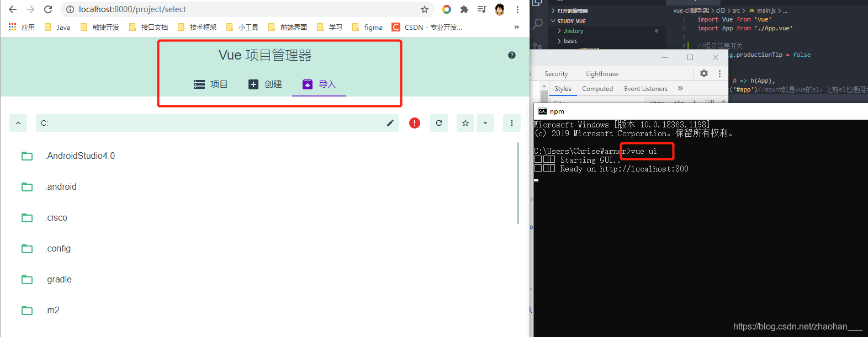Reload the localhost page in Chrome
The height and width of the screenshot is (337, 868).
(x=48, y=9)
